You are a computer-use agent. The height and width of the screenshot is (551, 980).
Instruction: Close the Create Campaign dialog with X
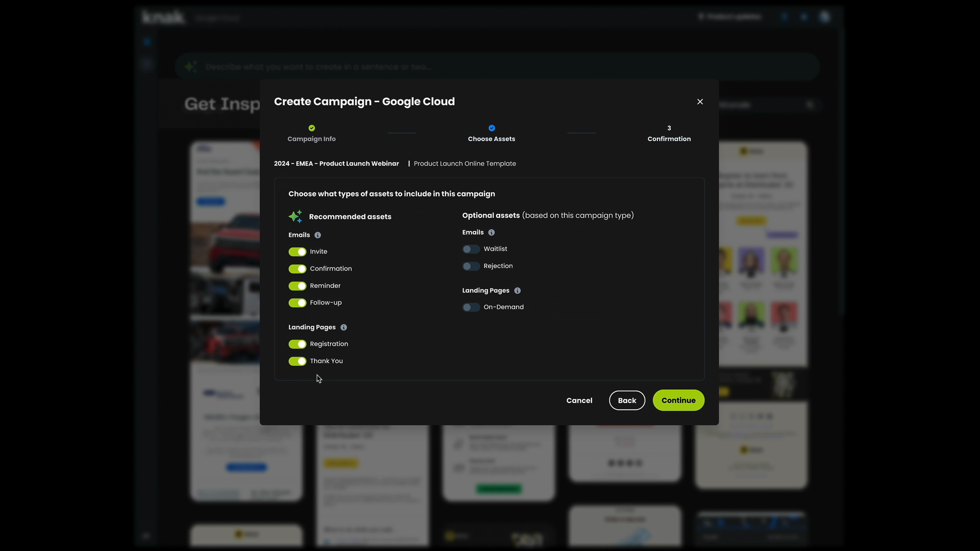point(700,102)
